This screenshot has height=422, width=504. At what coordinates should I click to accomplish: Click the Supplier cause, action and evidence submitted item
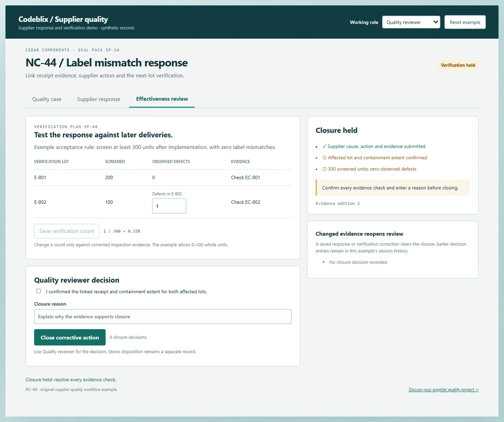tap(374, 147)
